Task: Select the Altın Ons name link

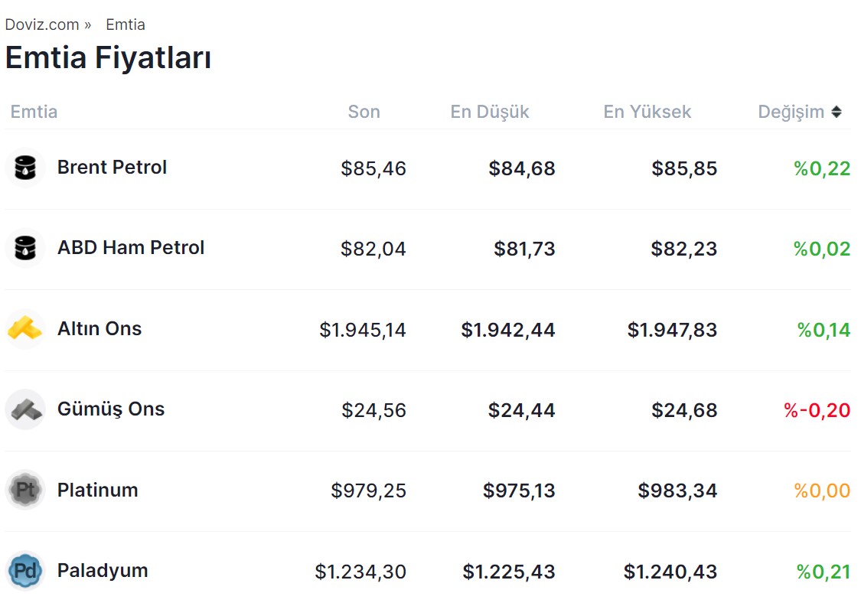Action: (99, 329)
